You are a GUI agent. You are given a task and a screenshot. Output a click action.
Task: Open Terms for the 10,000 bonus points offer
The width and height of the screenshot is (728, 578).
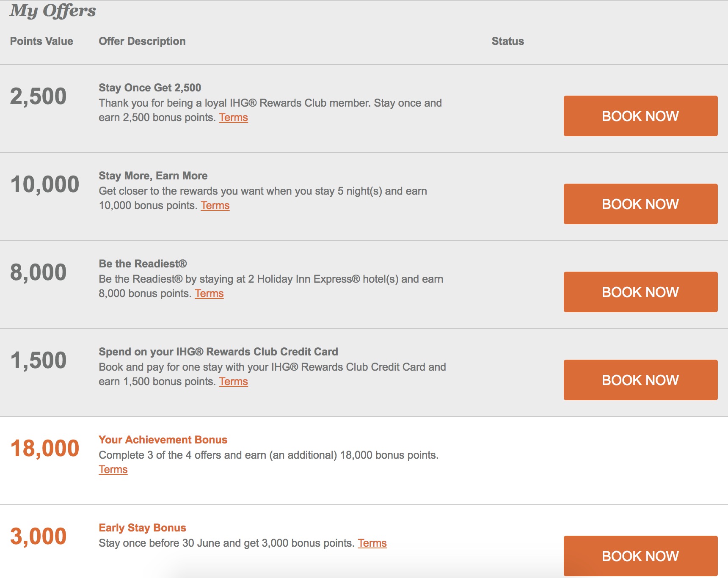(215, 206)
